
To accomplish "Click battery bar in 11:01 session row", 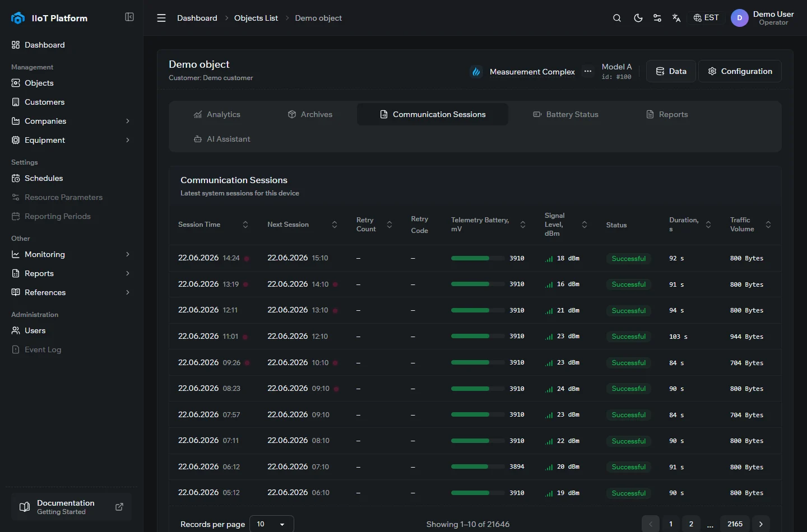I will pos(478,336).
